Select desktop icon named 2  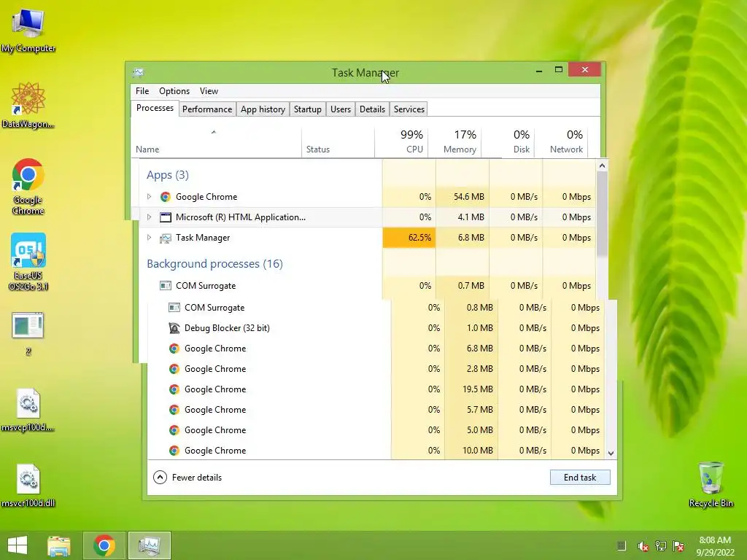[x=28, y=333]
